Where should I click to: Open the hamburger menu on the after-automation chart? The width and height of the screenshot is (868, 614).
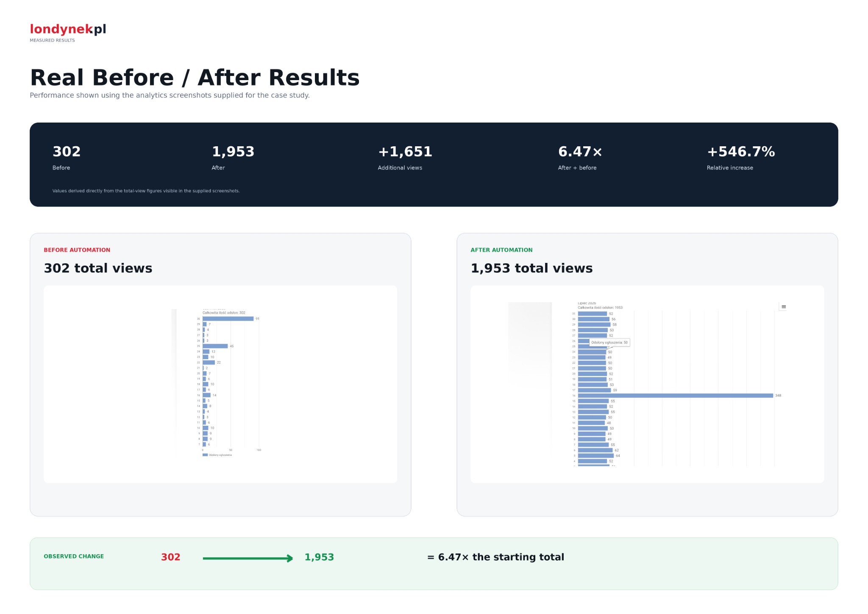pyautogui.click(x=783, y=307)
